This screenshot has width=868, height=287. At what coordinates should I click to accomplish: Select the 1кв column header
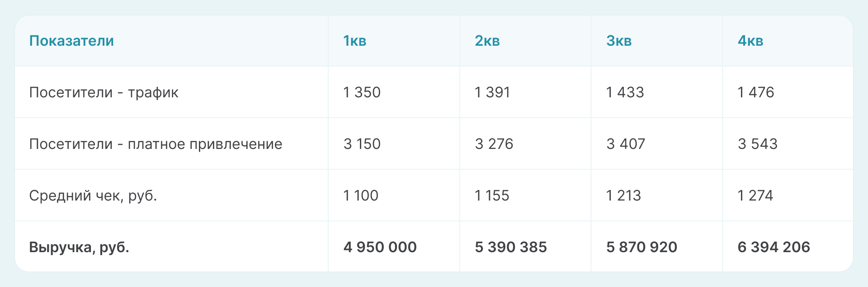[x=354, y=41]
